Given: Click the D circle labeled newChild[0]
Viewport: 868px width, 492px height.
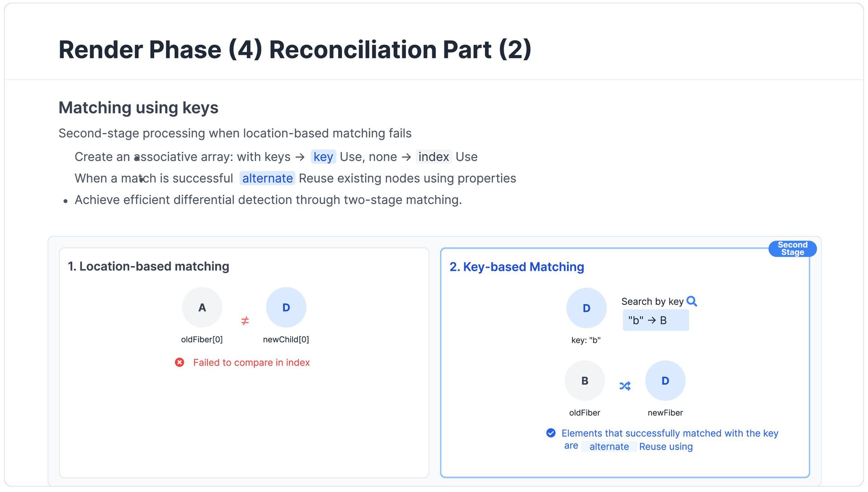Looking at the screenshot, I should (286, 307).
